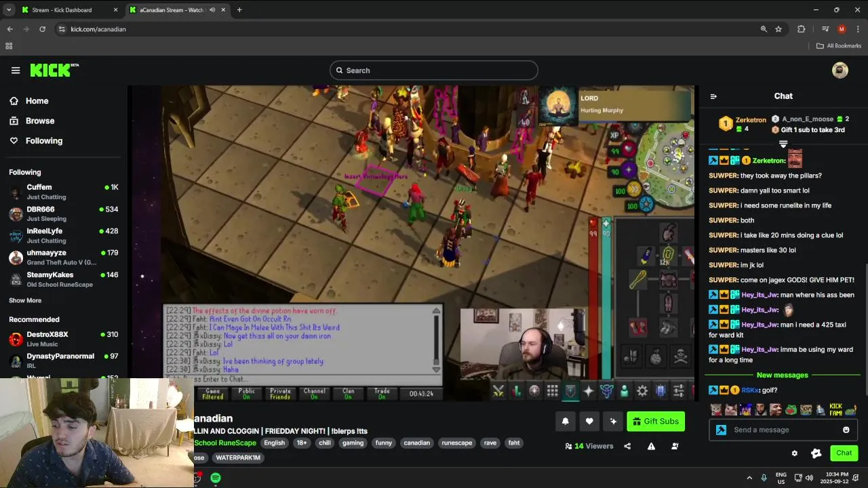Click the Kick logo

click(x=54, y=70)
